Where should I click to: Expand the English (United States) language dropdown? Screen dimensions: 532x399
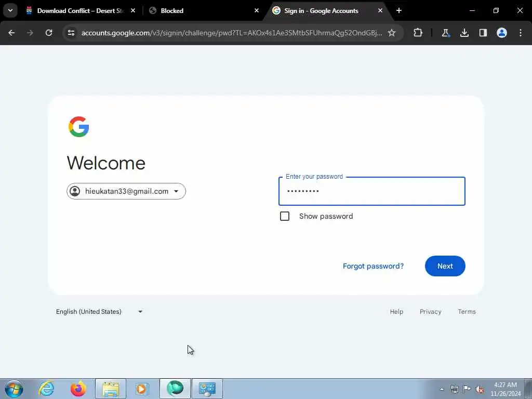point(99,312)
